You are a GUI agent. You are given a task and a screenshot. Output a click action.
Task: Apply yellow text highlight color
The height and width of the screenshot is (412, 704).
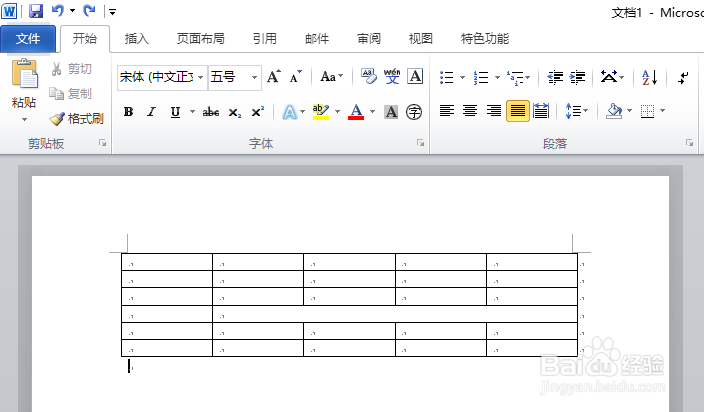click(x=321, y=112)
